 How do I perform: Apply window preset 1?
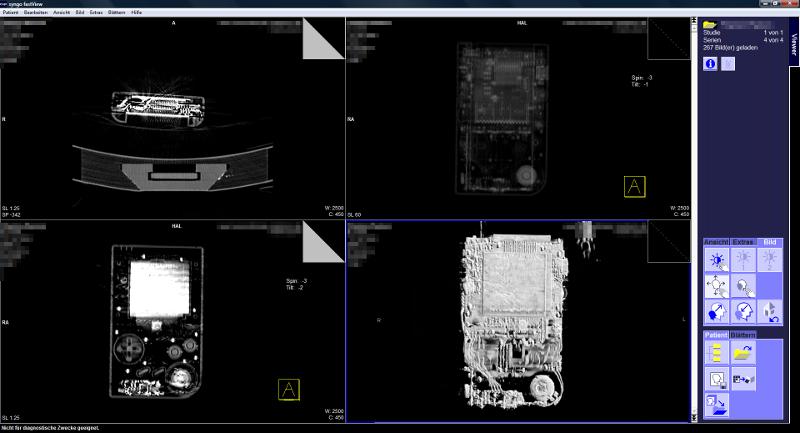tap(743, 260)
